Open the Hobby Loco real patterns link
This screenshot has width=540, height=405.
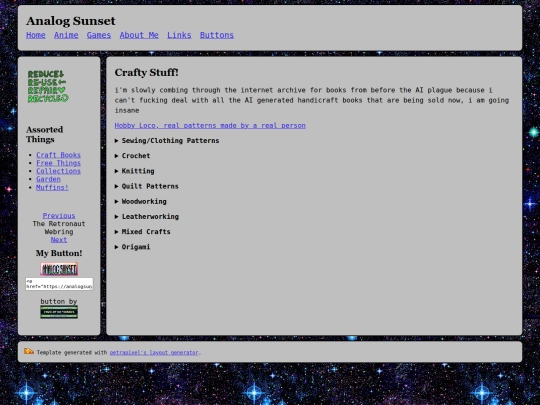[x=210, y=125]
